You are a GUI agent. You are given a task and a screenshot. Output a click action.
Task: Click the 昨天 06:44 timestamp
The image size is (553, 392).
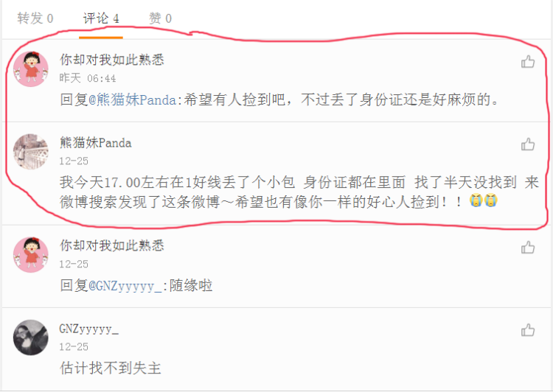tap(88, 78)
